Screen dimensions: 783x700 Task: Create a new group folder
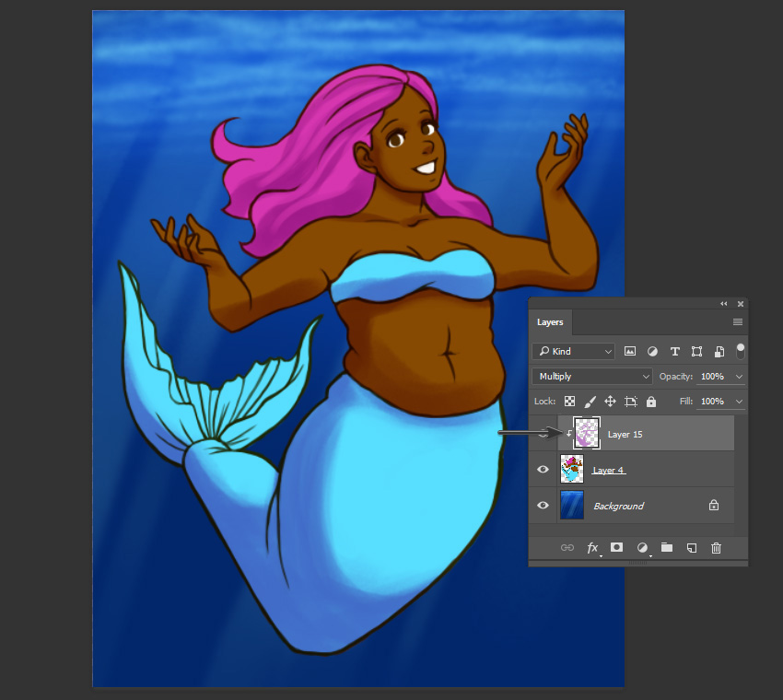point(667,548)
